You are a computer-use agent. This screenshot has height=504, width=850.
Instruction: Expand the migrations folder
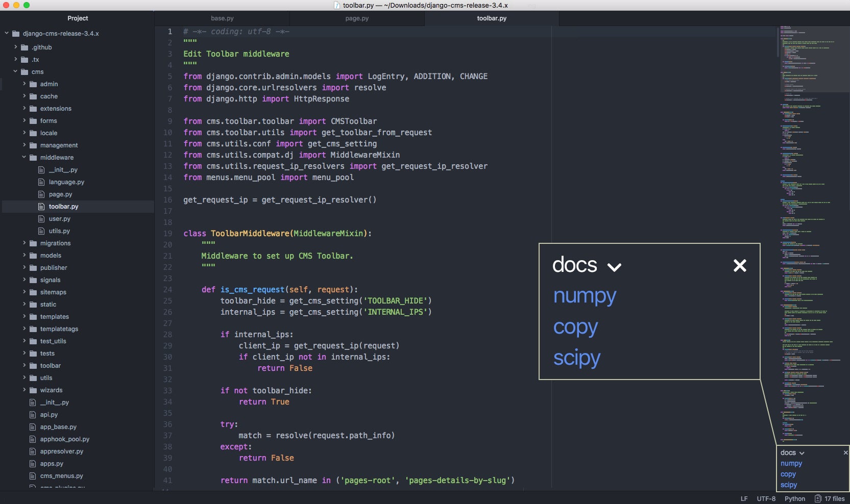(24, 243)
